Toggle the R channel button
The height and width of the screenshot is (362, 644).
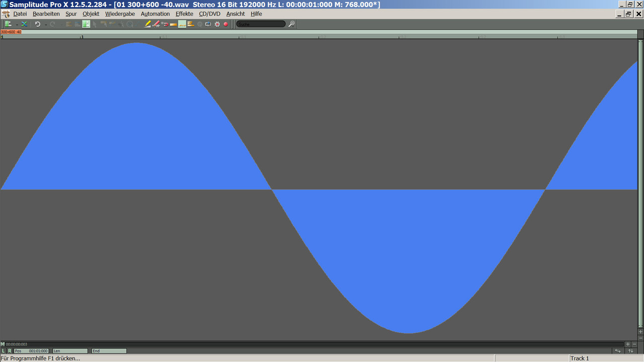coord(10,351)
